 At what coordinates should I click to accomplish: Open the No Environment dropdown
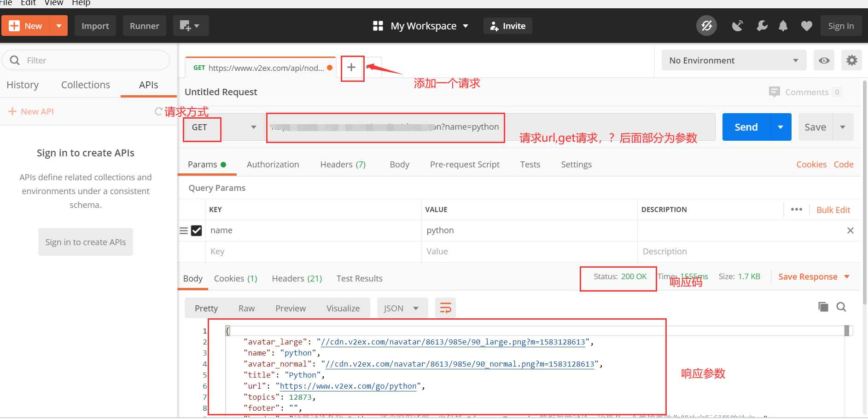coord(734,60)
